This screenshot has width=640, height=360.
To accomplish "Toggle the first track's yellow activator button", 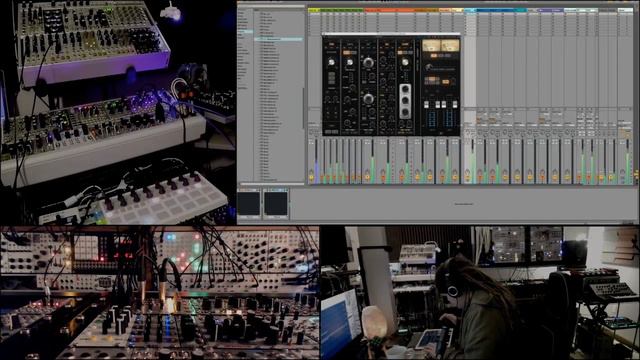I will pyautogui.click(x=311, y=178).
